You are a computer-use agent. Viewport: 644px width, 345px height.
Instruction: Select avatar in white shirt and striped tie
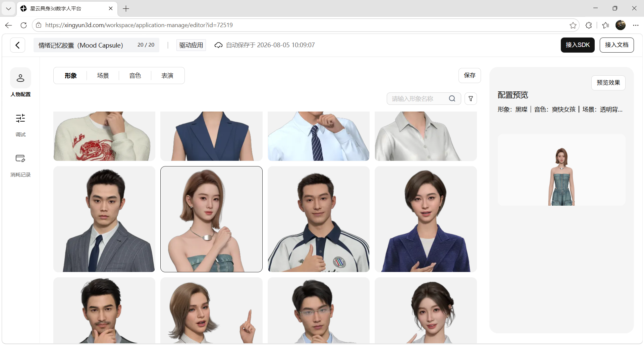319,136
